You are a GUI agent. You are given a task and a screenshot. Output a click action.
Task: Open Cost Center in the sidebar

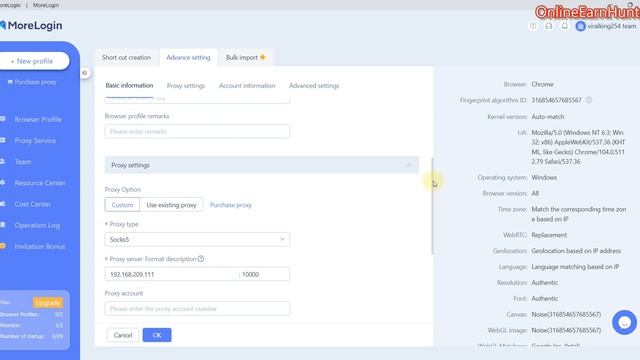click(x=33, y=204)
